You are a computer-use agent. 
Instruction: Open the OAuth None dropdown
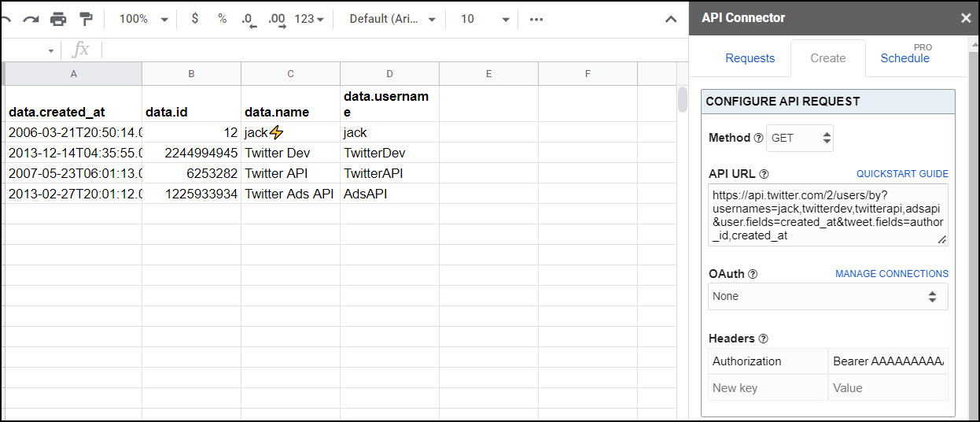pyautogui.click(x=828, y=297)
